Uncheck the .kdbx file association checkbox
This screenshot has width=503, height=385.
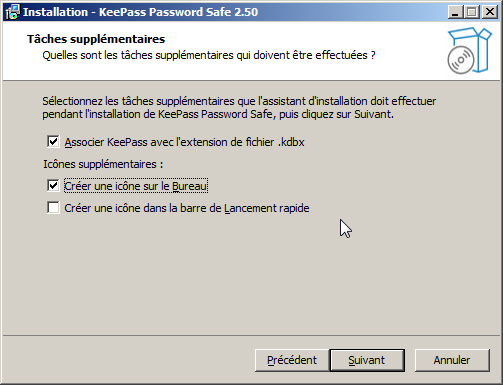pyautogui.click(x=53, y=142)
